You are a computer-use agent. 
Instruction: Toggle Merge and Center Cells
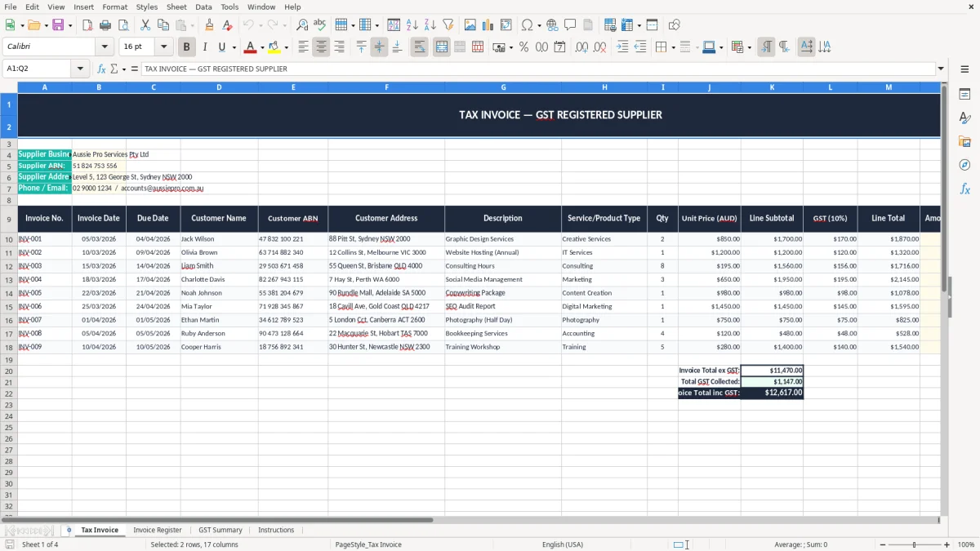point(441,47)
